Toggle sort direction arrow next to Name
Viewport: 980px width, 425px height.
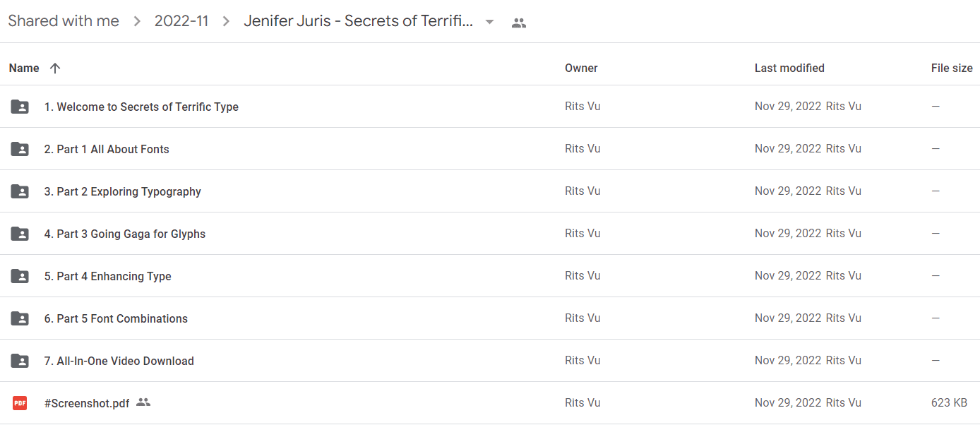(55, 68)
